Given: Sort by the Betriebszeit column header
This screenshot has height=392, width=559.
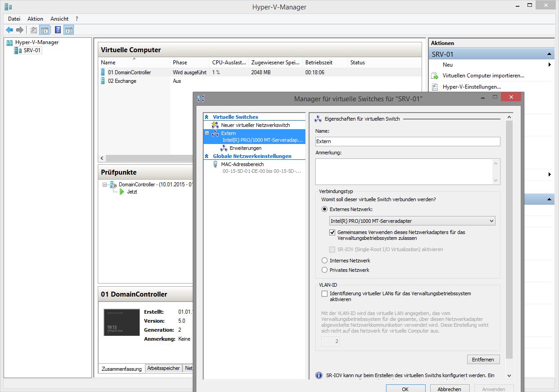Looking at the screenshot, I should tap(325, 63).
